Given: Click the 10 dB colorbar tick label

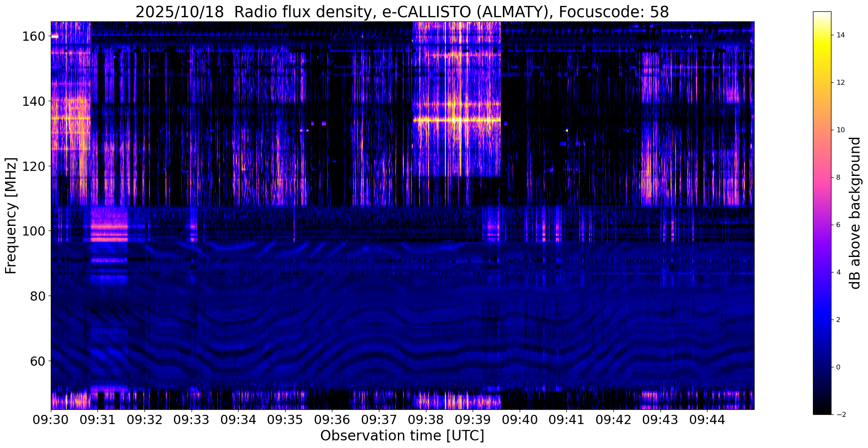Looking at the screenshot, I should click(x=840, y=130).
